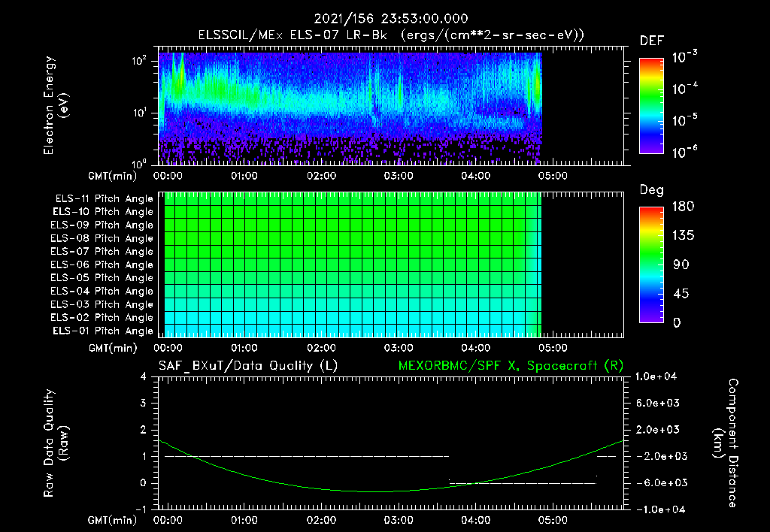Image resolution: width=770 pixels, height=532 pixels.
Task: Click inside the pitch angle grid plot
Action: pyautogui.click(x=391, y=264)
